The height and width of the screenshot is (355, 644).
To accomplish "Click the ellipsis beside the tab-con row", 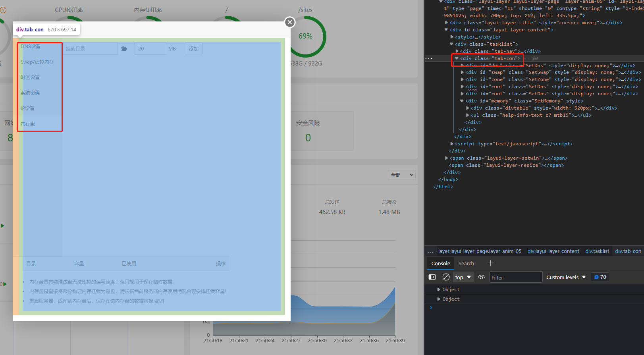I will click(429, 58).
